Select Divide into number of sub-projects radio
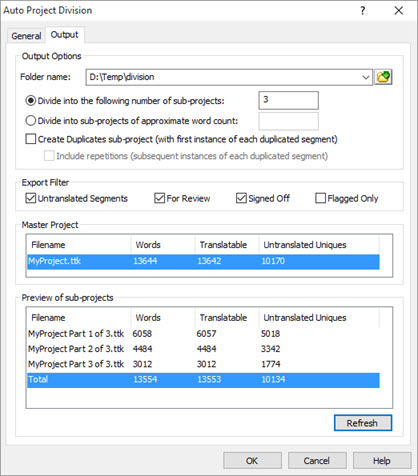The width and height of the screenshot is (418, 476). 31,101
